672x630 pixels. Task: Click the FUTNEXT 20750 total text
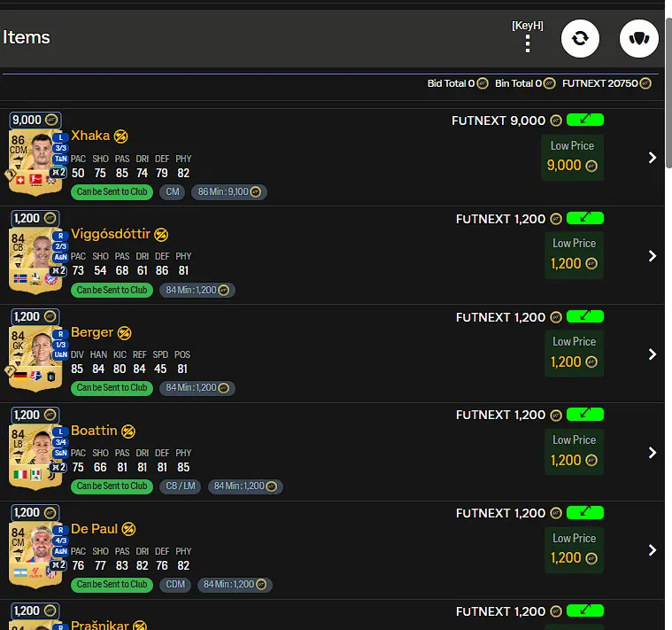pos(600,83)
